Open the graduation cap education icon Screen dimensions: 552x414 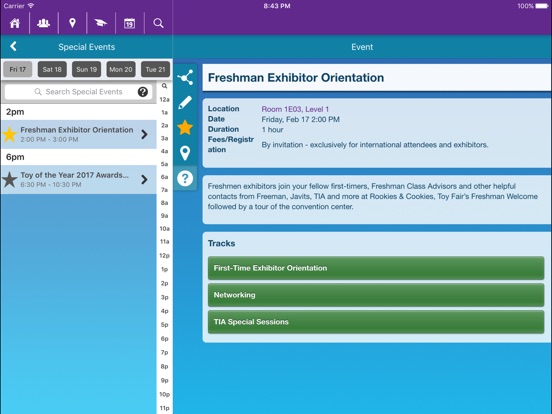coord(101,23)
